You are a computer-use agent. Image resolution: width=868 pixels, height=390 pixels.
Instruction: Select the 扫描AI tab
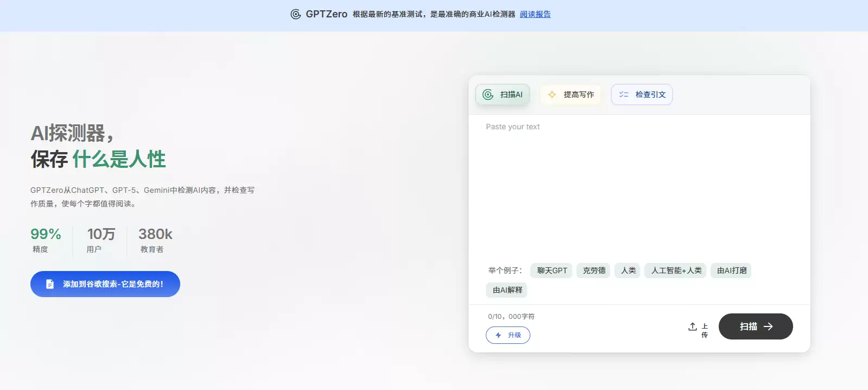pos(503,95)
